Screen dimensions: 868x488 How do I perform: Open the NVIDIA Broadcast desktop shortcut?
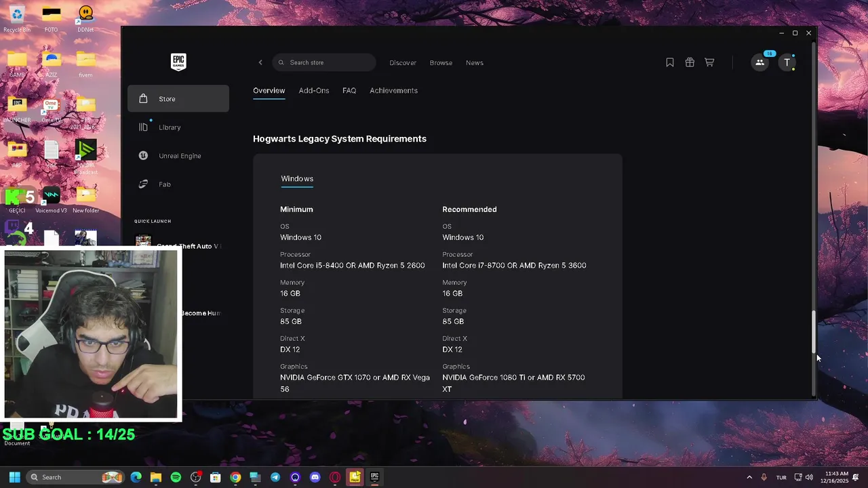(x=85, y=156)
